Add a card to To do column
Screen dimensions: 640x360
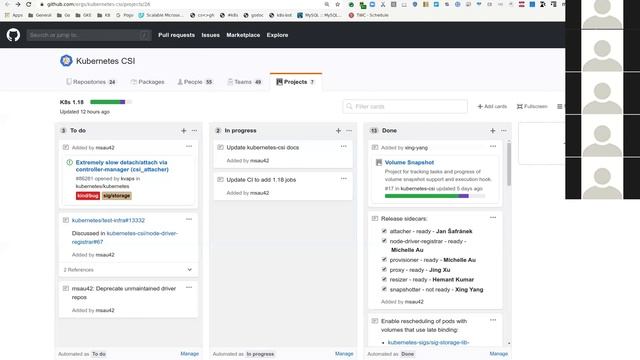pyautogui.click(x=184, y=131)
